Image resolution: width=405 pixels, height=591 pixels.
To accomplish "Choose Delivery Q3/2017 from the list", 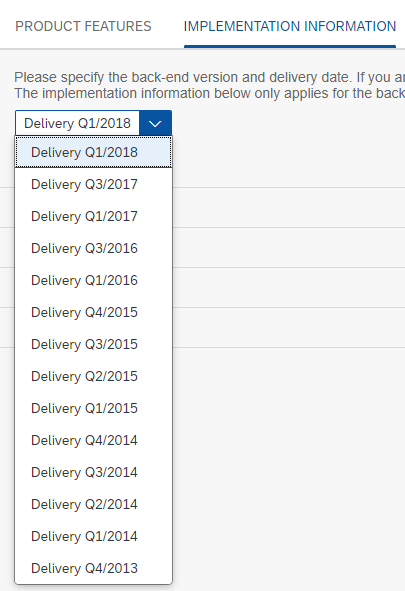I will point(93,184).
